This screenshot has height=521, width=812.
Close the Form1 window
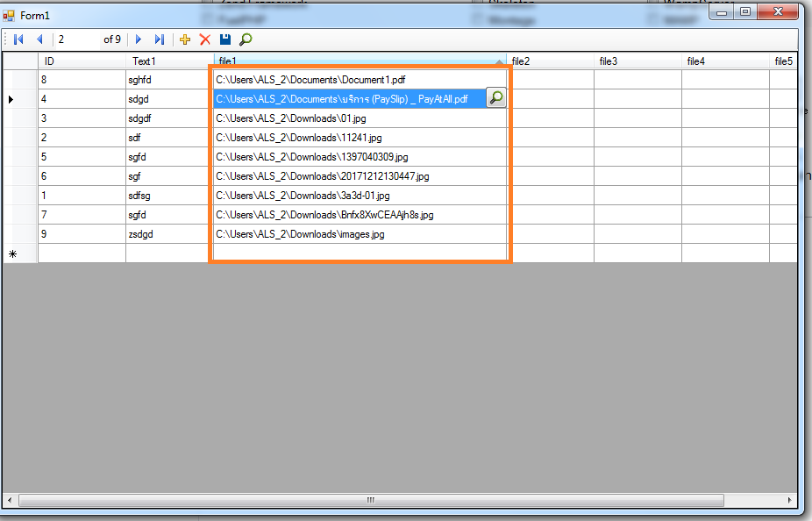click(x=778, y=12)
